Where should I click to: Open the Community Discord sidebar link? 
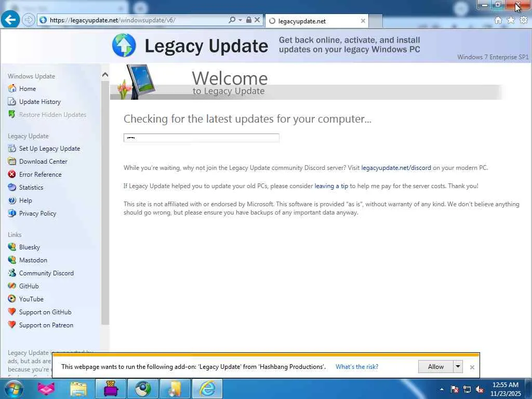tap(46, 273)
